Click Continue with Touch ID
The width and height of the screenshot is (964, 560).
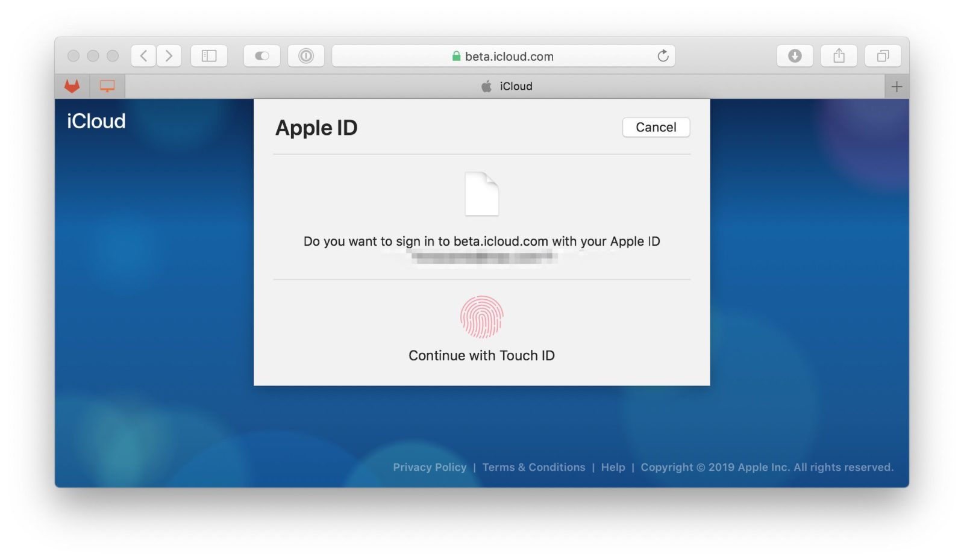482,355
